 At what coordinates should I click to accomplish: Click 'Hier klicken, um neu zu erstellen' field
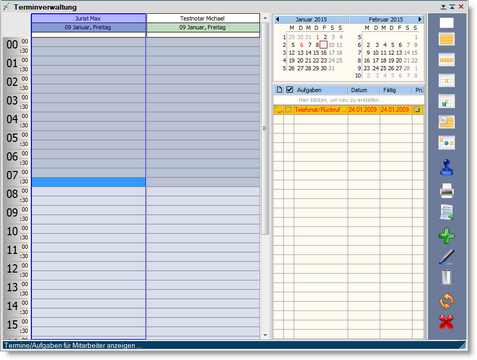[349, 100]
